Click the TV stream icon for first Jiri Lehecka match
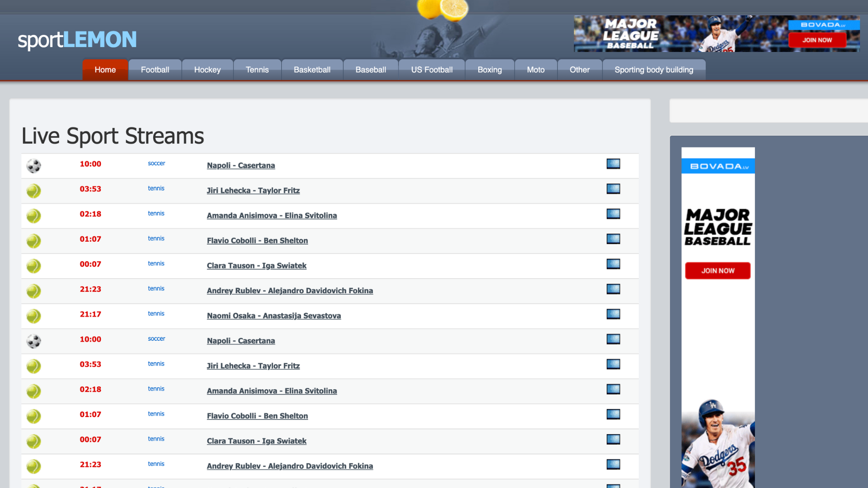 pyautogui.click(x=613, y=189)
